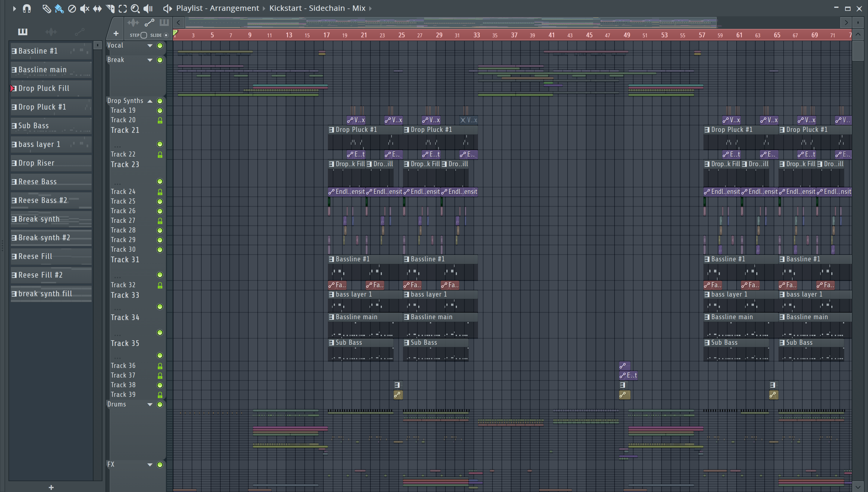868x492 pixels.
Task: Add new pattern at picker panel bottom
Action: 51,487
